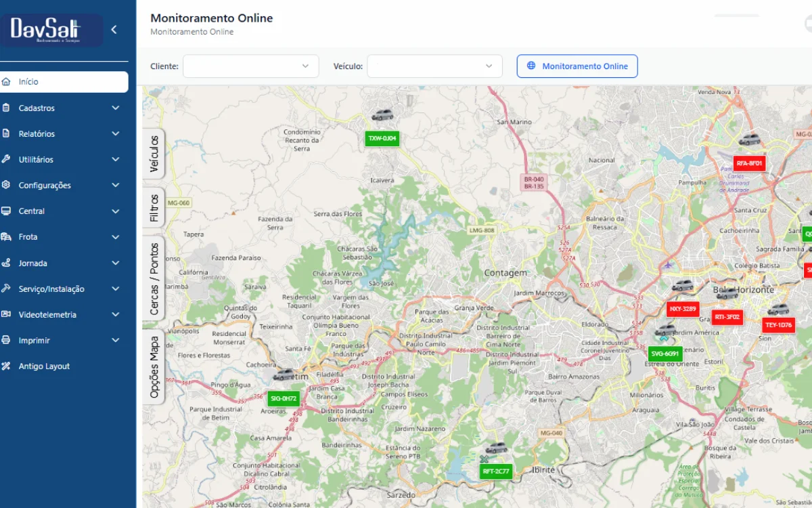Image resolution: width=812 pixels, height=508 pixels.
Task: Select Antigo Layout menu item
Action: click(x=44, y=366)
